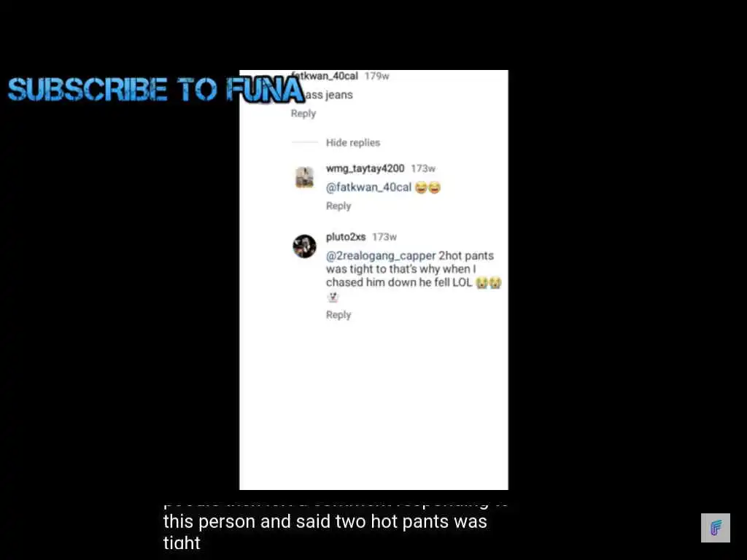Open the fatkwan_40cal username link
The height and width of the screenshot is (560, 747).
[325, 76]
